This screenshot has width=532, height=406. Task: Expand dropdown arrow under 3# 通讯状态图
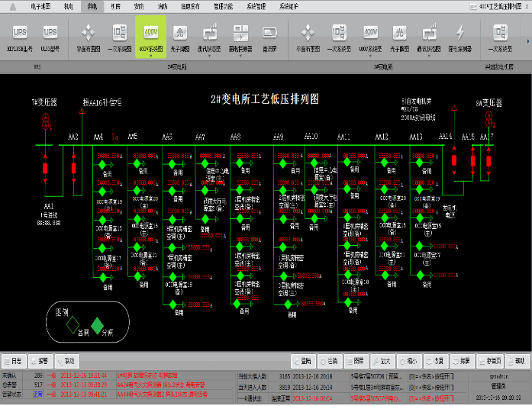(x=429, y=56)
